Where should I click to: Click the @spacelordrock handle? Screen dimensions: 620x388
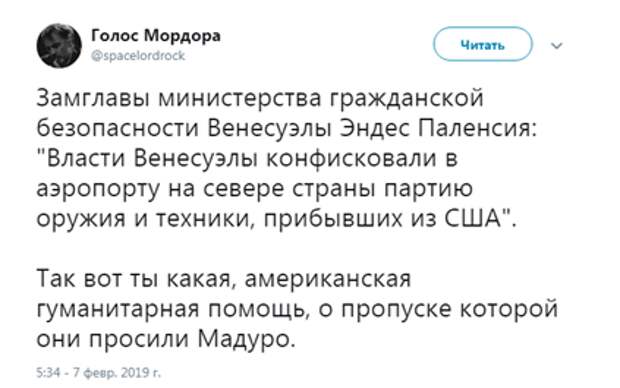(138, 56)
